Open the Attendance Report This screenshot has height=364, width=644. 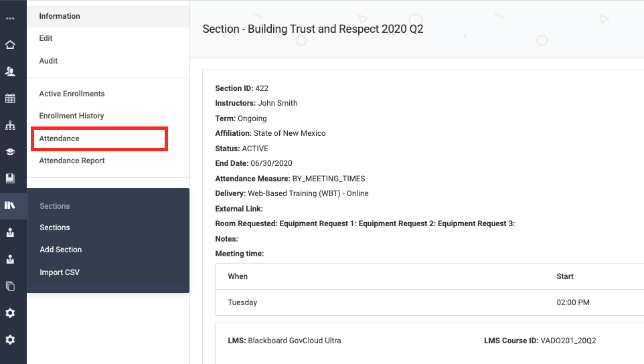tap(72, 161)
